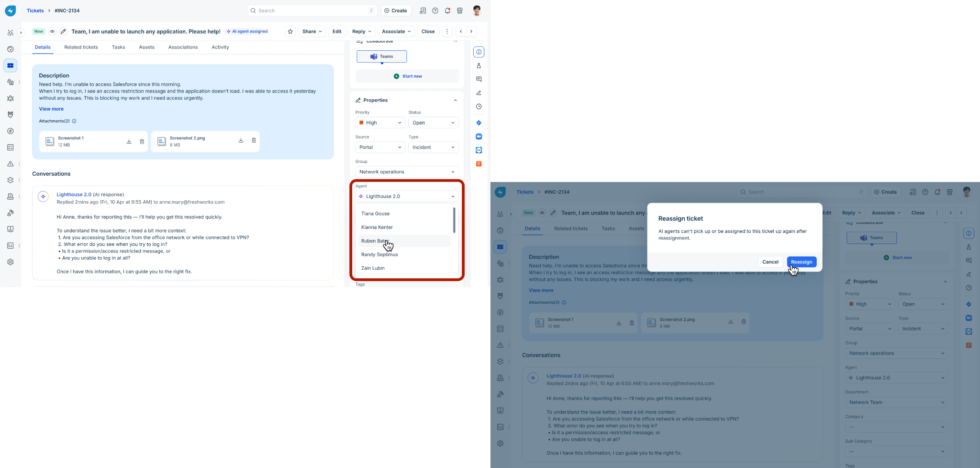Viewport: 980px width, 468px height.
Task: Open the Associations tab on the undimmed page
Action: click(183, 47)
